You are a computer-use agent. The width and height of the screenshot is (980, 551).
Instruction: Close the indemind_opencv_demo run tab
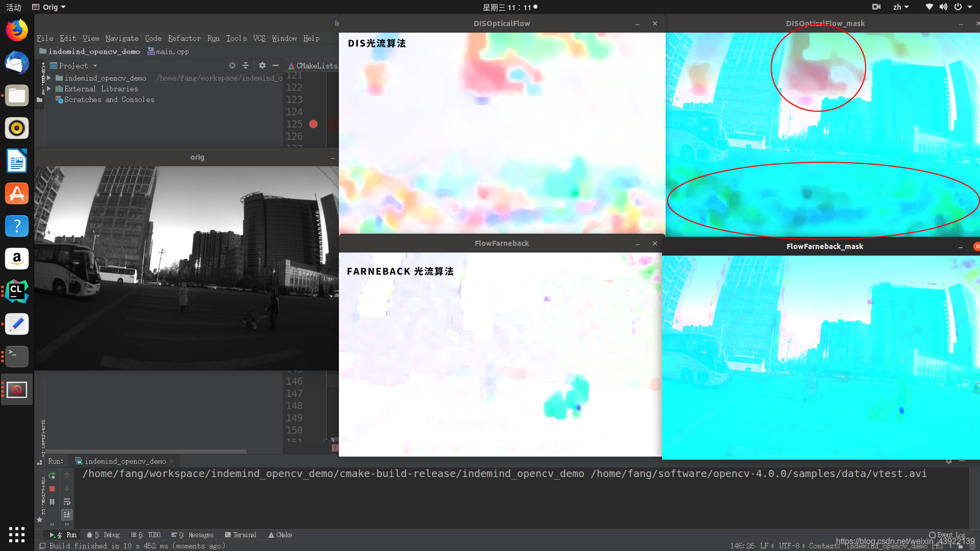tap(172, 461)
